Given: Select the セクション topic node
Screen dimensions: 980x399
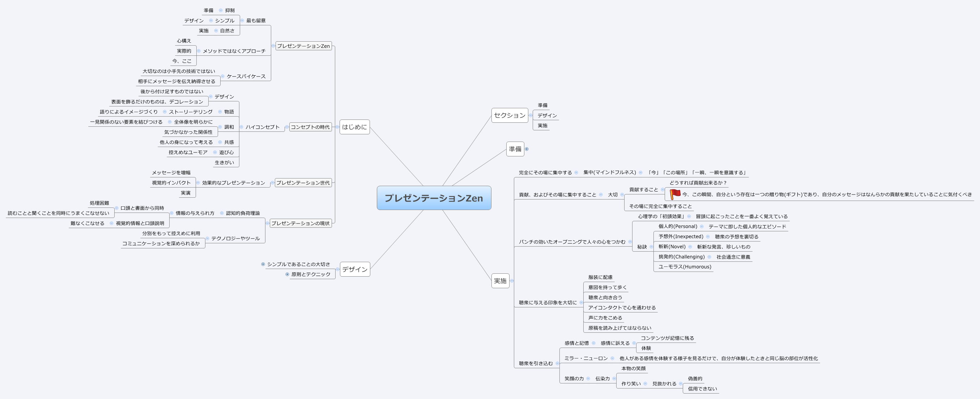Looking at the screenshot, I should pyautogui.click(x=510, y=115).
